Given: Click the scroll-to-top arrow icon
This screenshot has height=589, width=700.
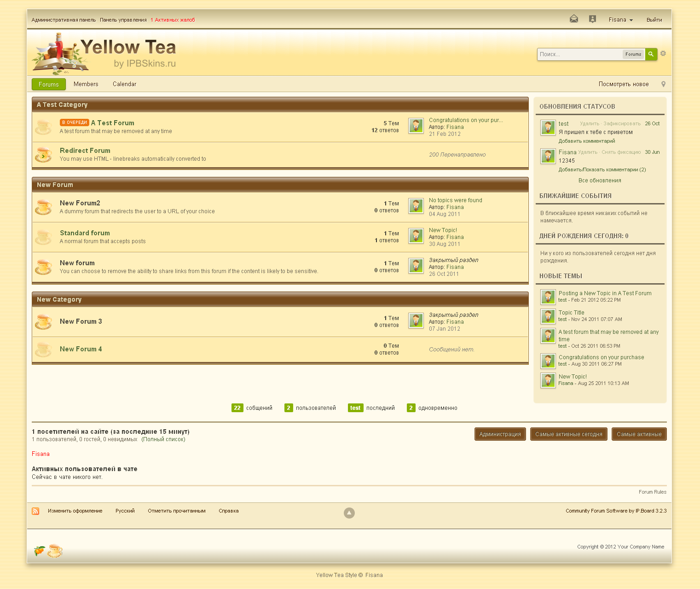Looking at the screenshot, I should 349,513.
